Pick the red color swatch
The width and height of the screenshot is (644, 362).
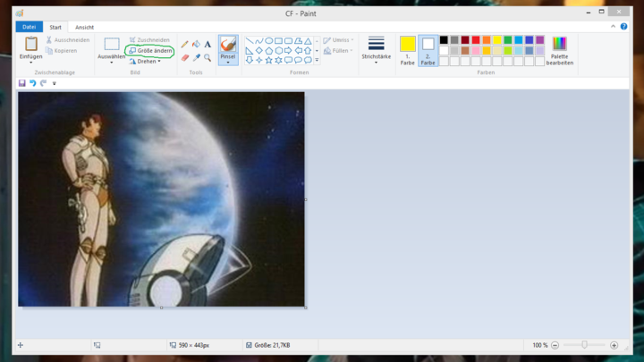coord(476,40)
